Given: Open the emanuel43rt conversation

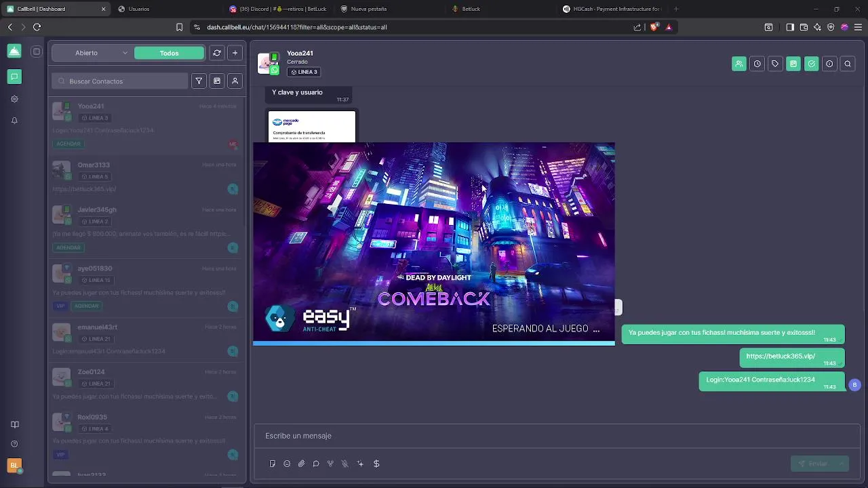Looking at the screenshot, I should (x=144, y=340).
